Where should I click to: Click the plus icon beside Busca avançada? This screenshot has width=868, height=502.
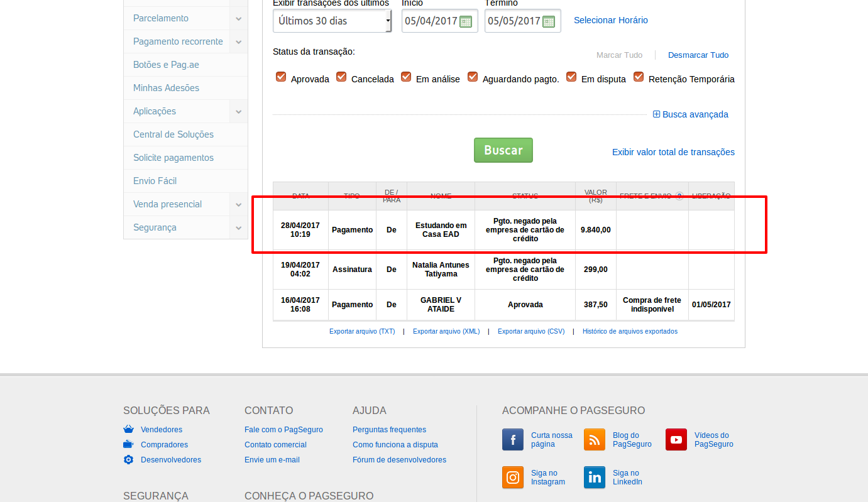click(656, 114)
